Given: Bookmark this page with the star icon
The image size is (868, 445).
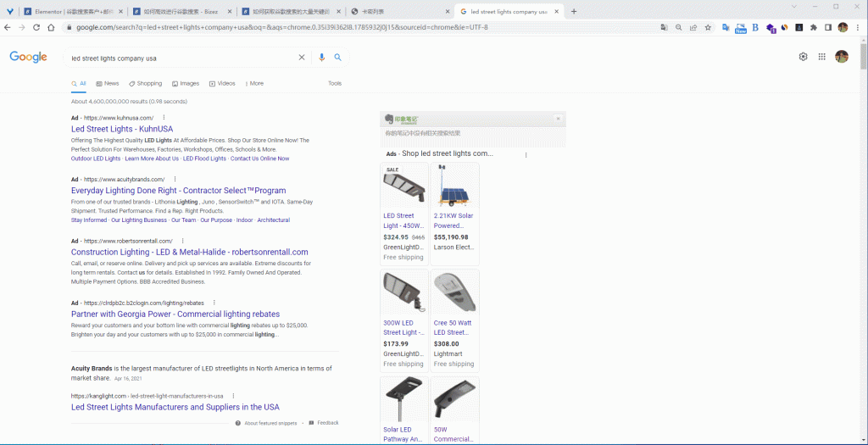Looking at the screenshot, I should point(708,27).
